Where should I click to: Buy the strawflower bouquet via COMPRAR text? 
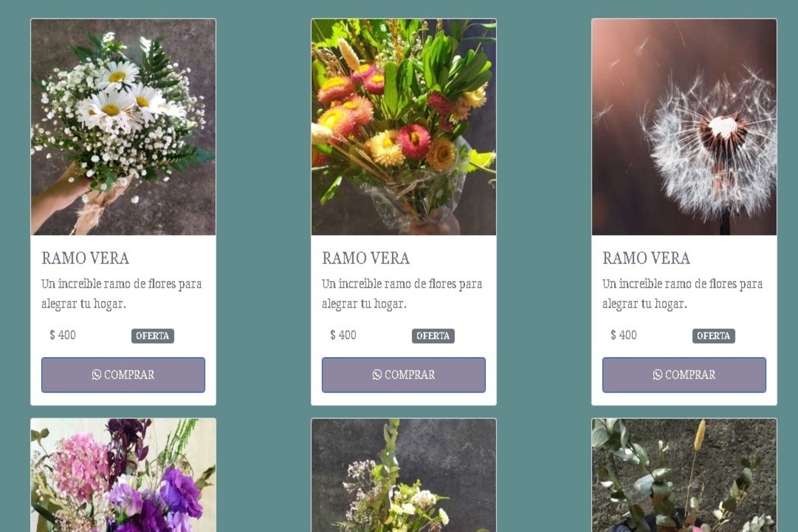[x=410, y=375]
